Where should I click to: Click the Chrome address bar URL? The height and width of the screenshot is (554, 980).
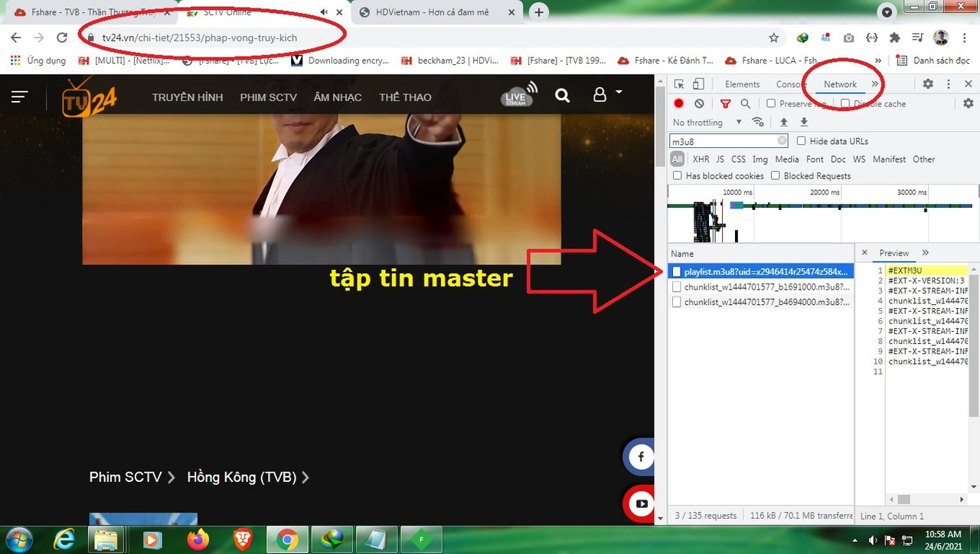coord(200,38)
